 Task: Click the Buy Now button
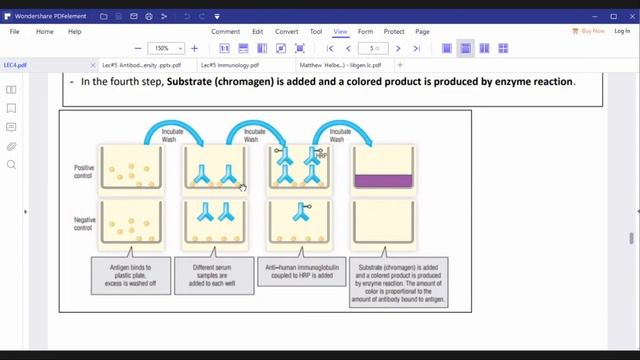coord(588,31)
